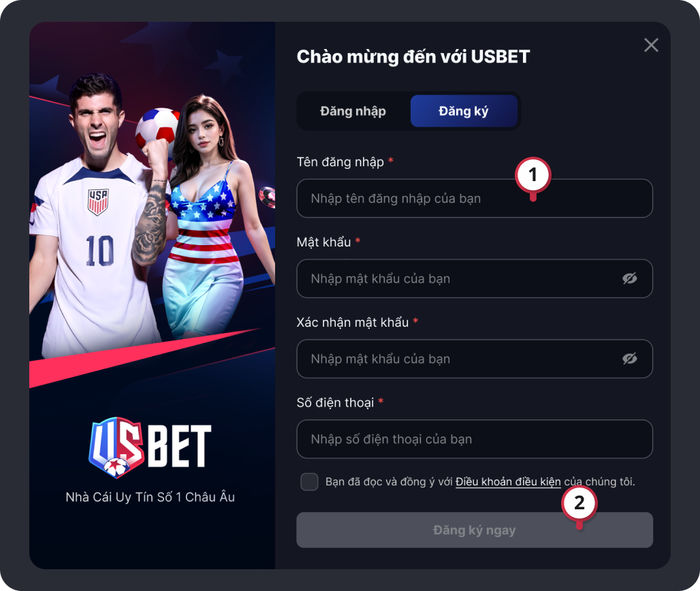Click the USA crest on the jersey

98,202
